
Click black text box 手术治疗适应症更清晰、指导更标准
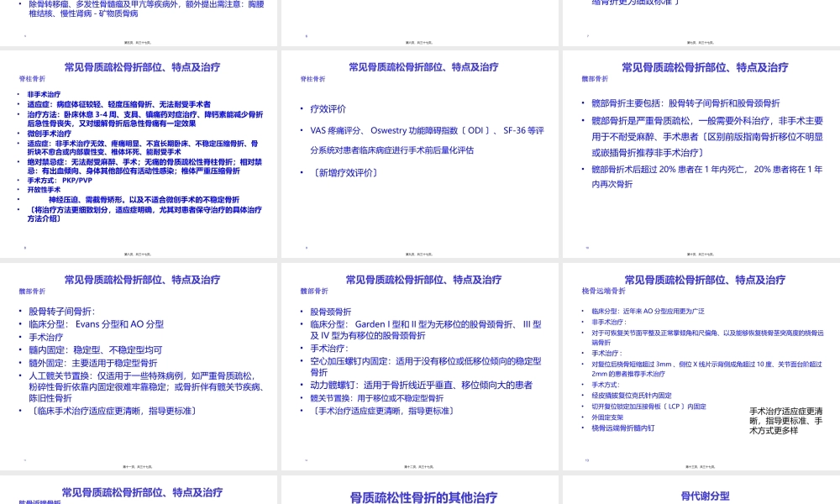tap(786, 421)
